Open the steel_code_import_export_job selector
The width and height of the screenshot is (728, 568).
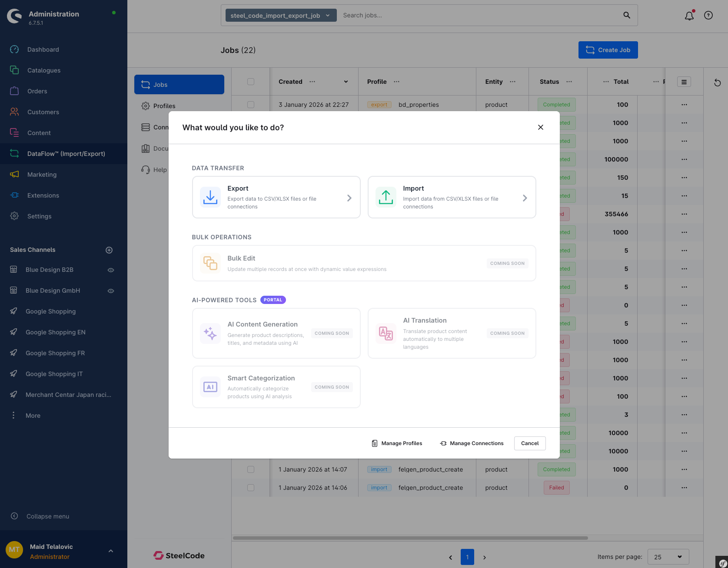pyautogui.click(x=280, y=15)
